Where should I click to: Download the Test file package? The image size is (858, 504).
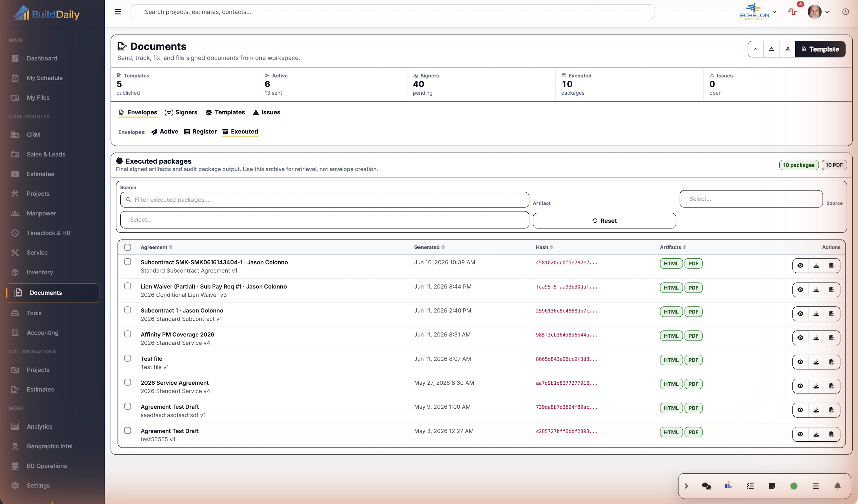click(816, 362)
